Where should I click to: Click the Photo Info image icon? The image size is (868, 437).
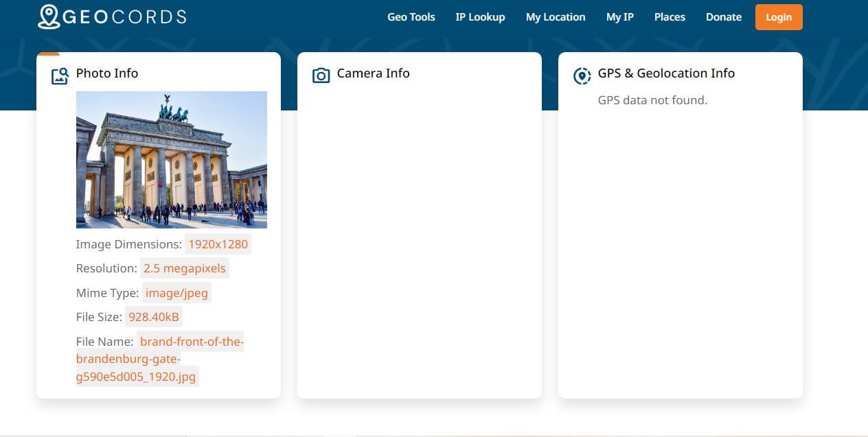(x=60, y=75)
